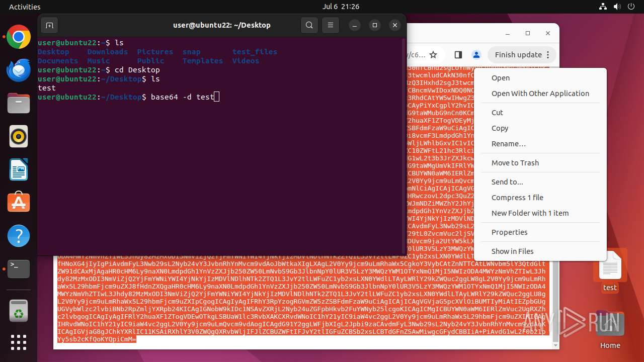
Task: Click the 'Music' directory name in terminal
Action: [x=99, y=61]
